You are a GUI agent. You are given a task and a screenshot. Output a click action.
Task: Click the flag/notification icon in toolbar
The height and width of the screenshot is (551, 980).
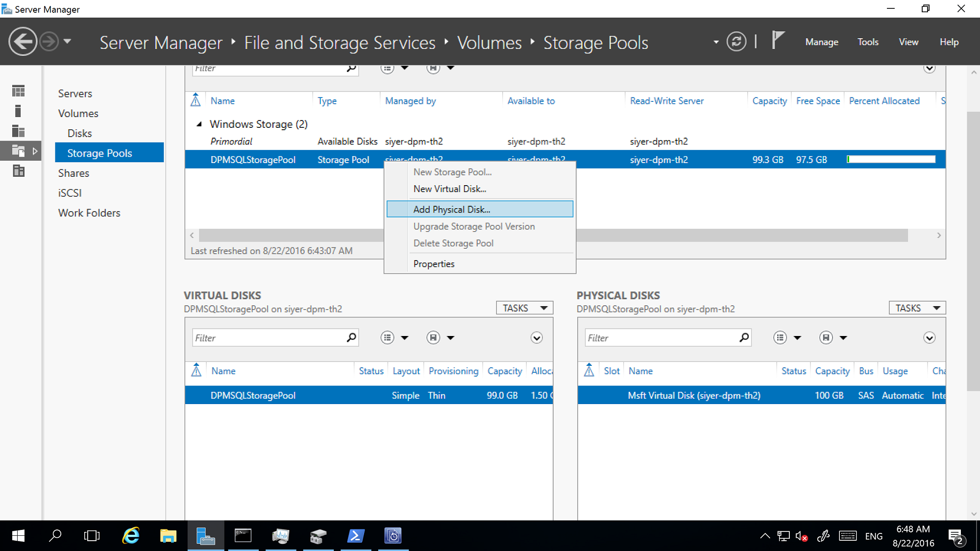click(780, 42)
